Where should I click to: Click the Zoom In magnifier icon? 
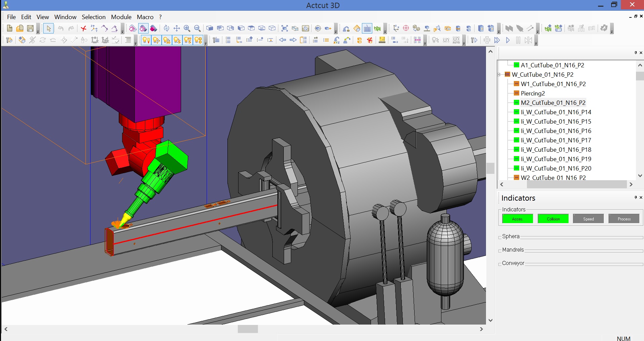[x=187, y=28]
